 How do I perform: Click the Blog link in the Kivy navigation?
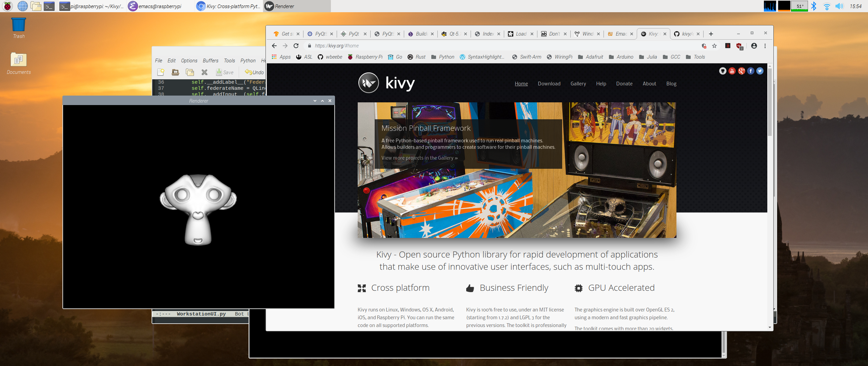coord(671,84)
